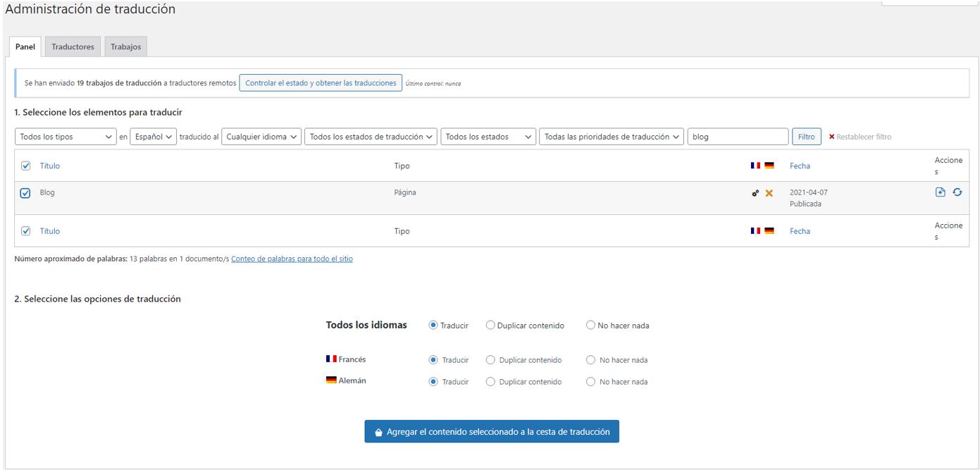
Task: Click the German flag beside Alemán
Action: coord(331,381)
